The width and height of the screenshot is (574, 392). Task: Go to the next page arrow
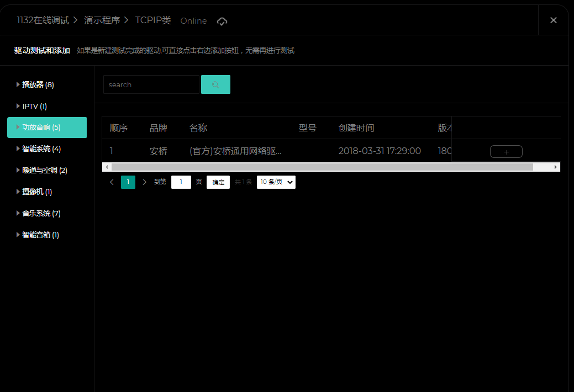[x=145, y=182]
